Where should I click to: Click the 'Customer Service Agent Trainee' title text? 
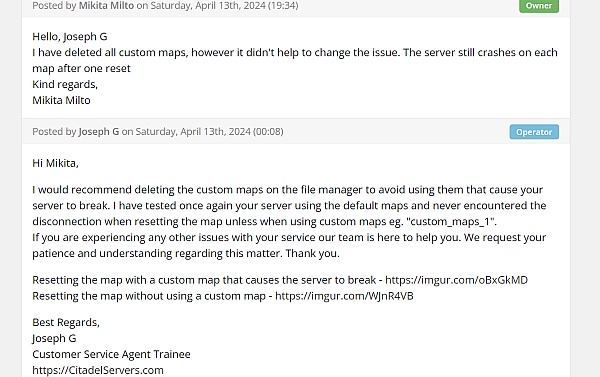click(x=111, y=354)
